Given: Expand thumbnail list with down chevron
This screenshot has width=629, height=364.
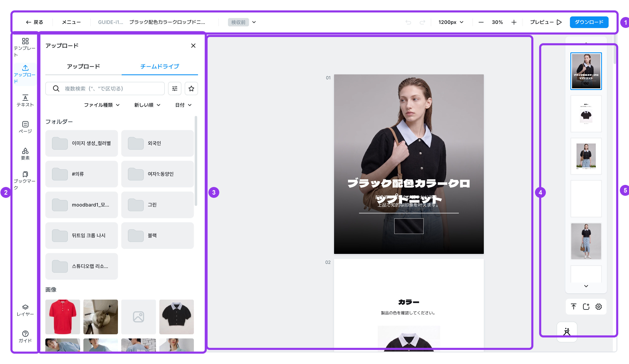Looking at the screenshot, I should (x=586, y=286).
